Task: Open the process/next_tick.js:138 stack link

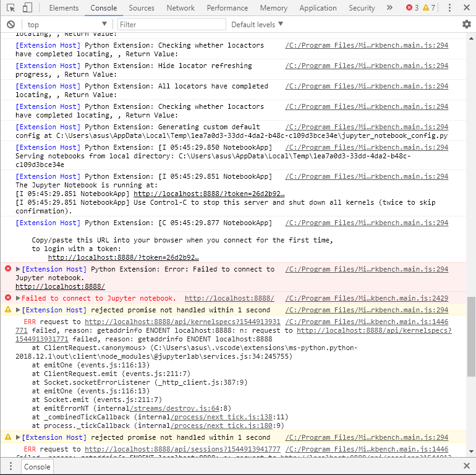Action: (x=221, y=417)
